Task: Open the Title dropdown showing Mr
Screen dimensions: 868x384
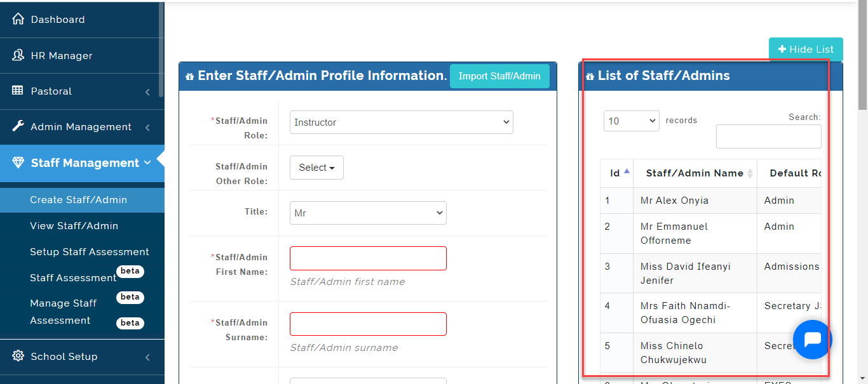Action: click(x=368, y=213)
